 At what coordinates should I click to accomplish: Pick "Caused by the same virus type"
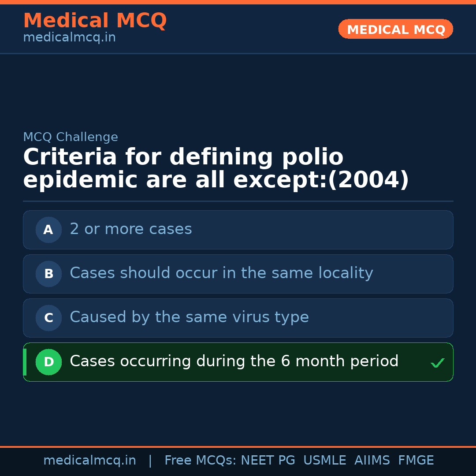click(189, 317)
